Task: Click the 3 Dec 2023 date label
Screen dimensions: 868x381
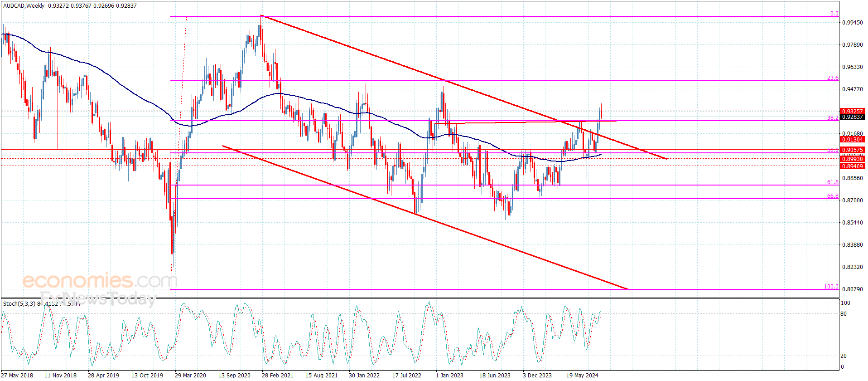Action: (x=537, y=375)
